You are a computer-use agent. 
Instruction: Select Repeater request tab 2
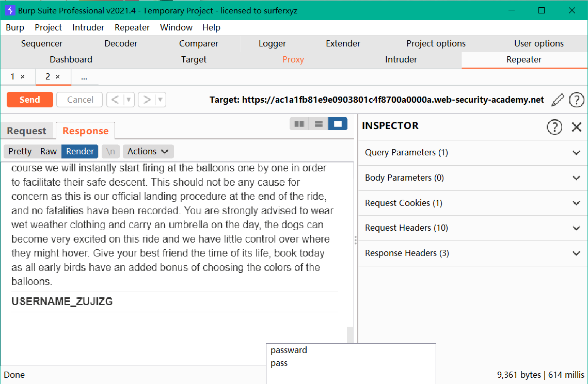pyautogui.click(x=47, y=77)
